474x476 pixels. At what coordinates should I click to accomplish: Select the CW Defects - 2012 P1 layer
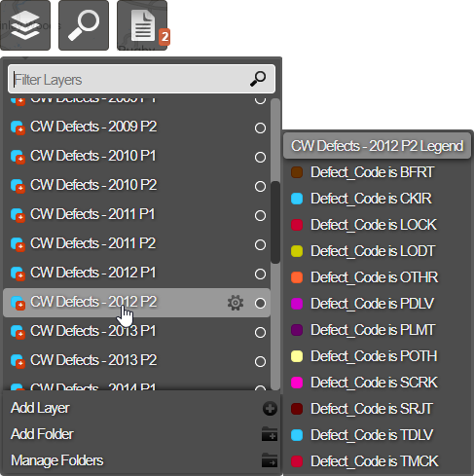(x=93, y=273)
